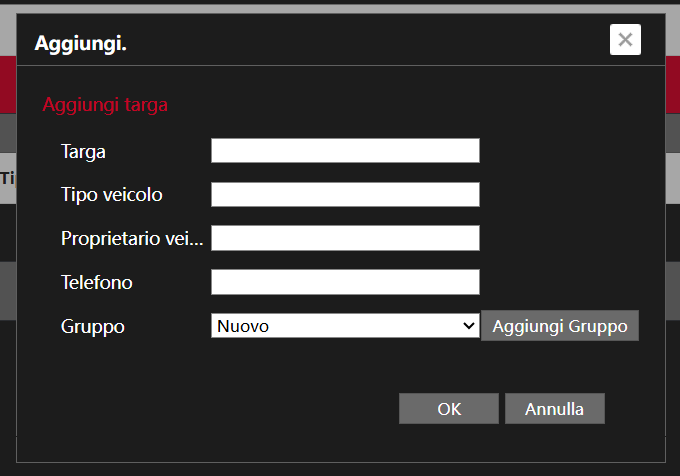Click the partially hidden Ti column header
680x476 pixels.
7,178
